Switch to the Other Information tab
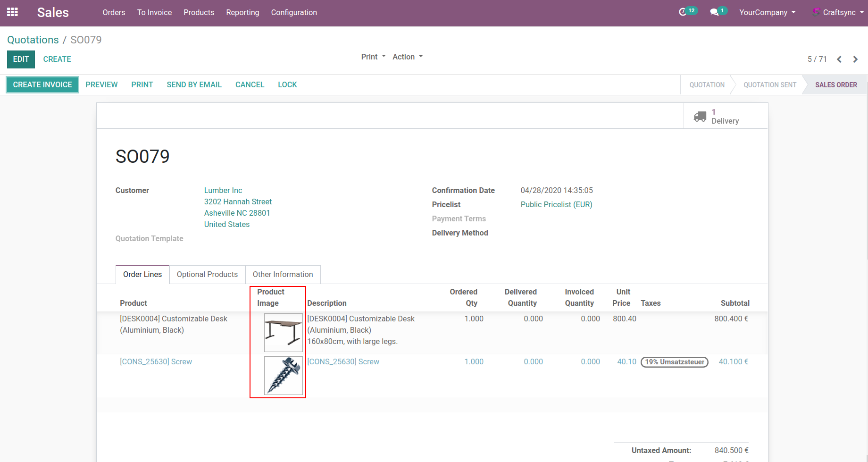Screen dimensions: 868x462 pos(283,275)
